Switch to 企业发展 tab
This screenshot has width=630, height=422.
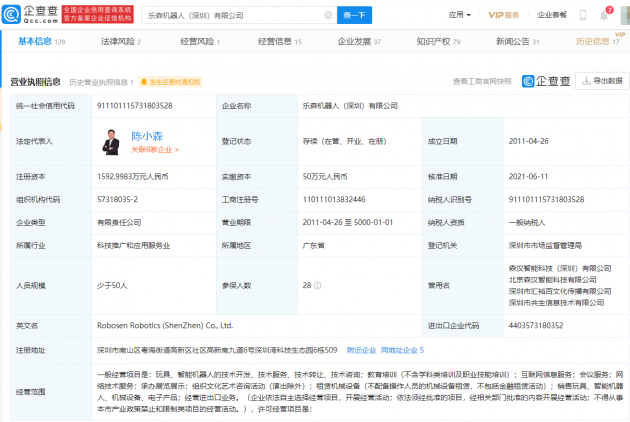point(359,41)
